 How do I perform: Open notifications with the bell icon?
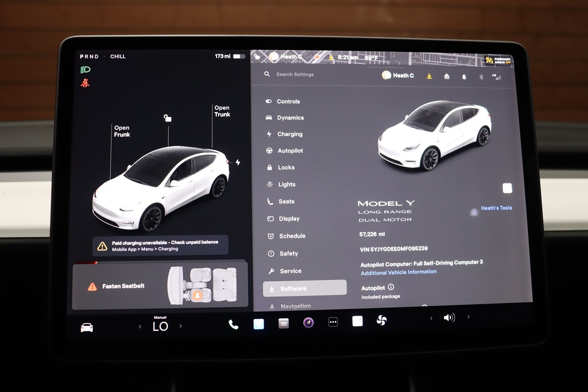coord(464,77)
